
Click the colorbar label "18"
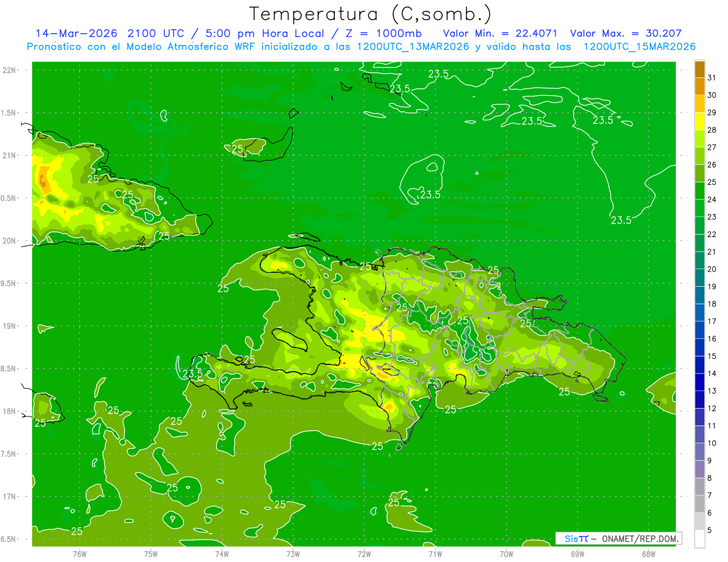coord(712,304)
